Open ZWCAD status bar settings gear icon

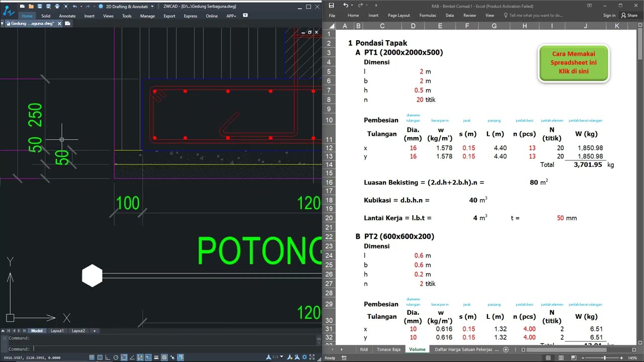click(x=304, y=357)
